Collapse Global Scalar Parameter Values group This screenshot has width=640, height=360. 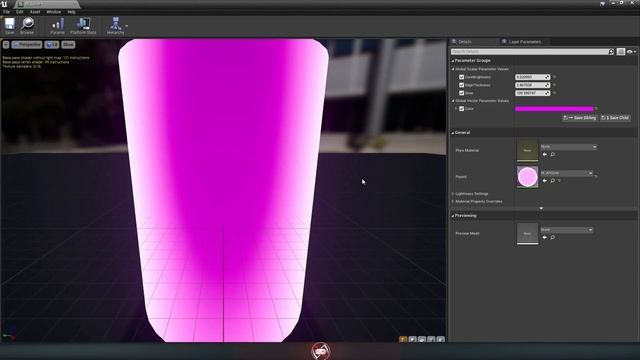(x=453, y=69)
